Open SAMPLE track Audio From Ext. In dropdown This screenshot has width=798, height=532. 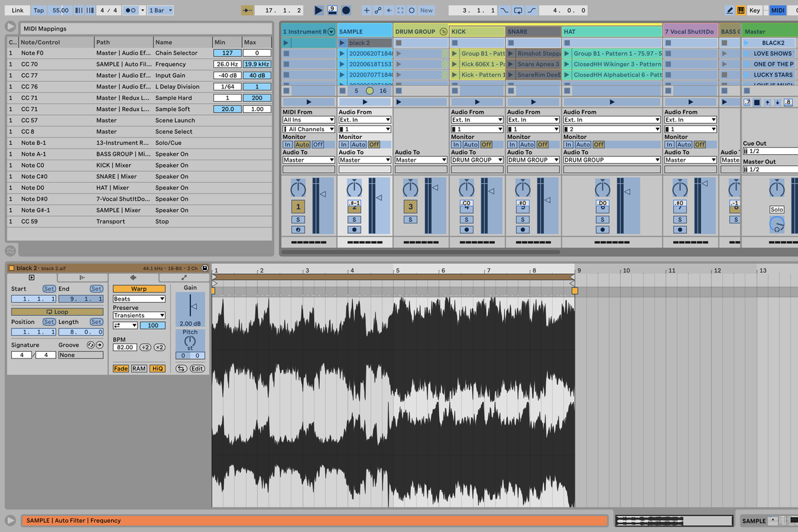tap(364, 120)
